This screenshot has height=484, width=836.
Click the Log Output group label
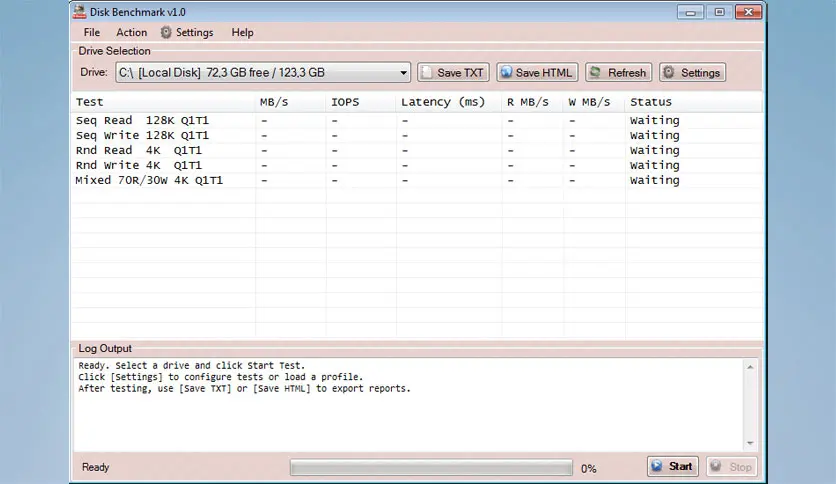104,349
